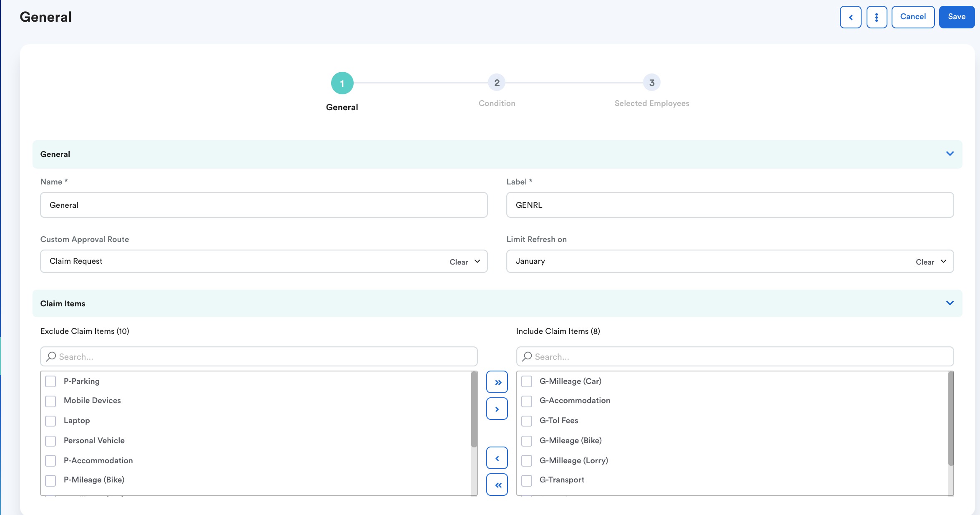Click the Label input field containing GENRL

pyautogui.click(x=730, y=205)
